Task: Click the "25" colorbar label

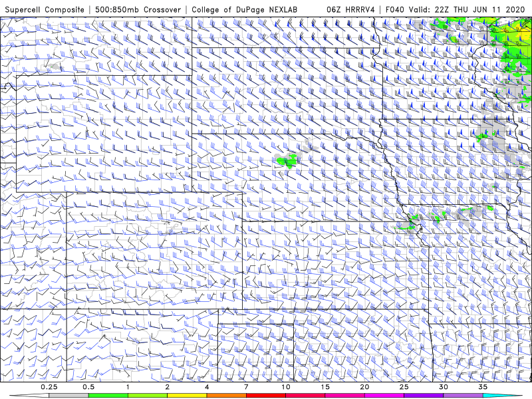Action: (x=404, y=387)
